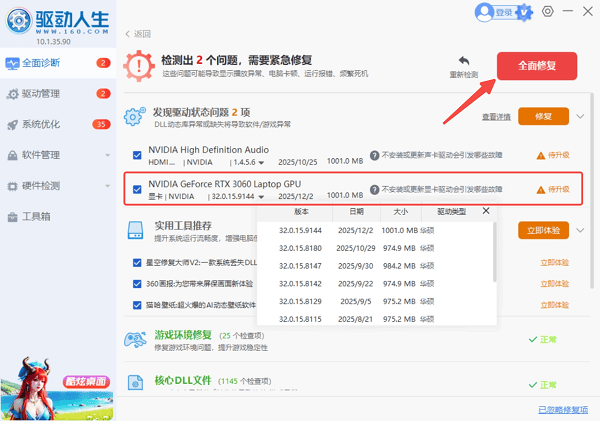Image resolution: width=600 pixels, height=421 pixels.
Task: Click the blue driver status gear icon
Action: tap(135, 117)
